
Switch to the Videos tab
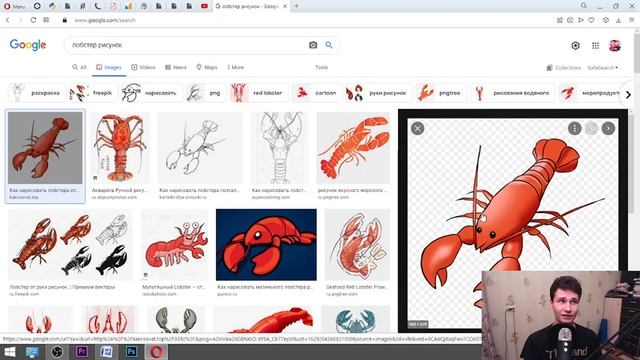coord(143,67)
